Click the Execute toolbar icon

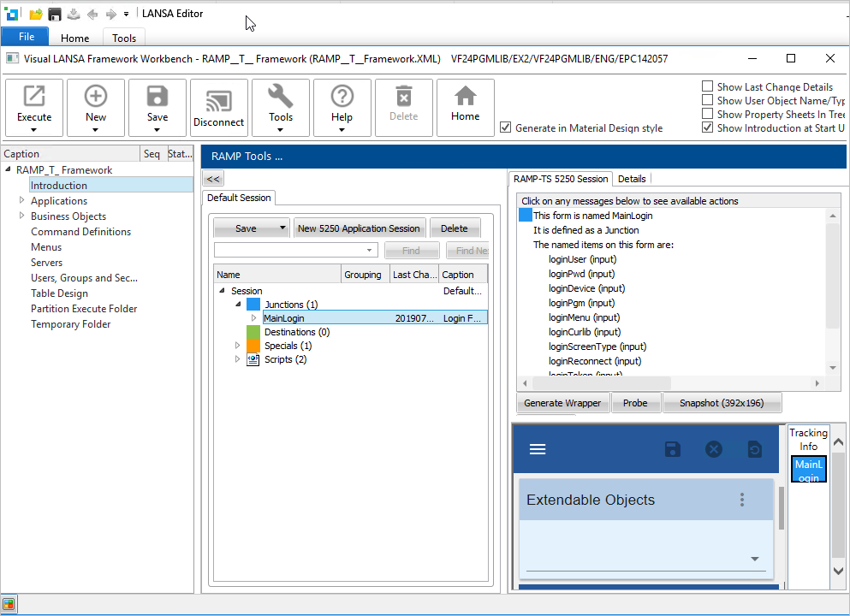pyautogui.click(x=34, y=107)
